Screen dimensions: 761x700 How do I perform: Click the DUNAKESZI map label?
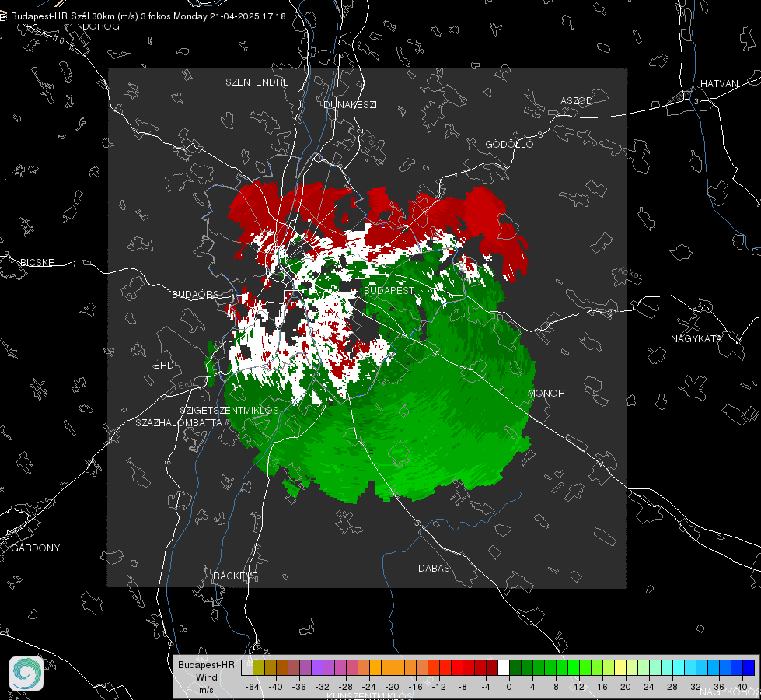point(350,105)
